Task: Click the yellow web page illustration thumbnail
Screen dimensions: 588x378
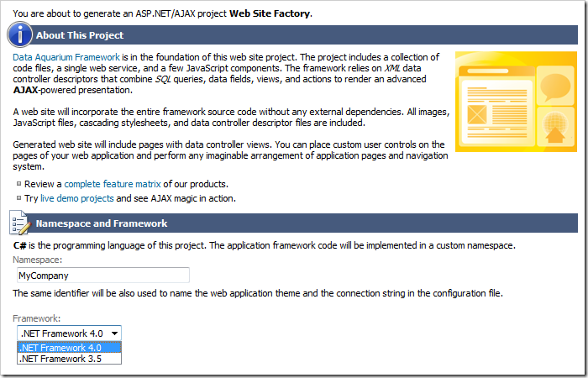Action: pyautogui.click(x=516, y=102)
